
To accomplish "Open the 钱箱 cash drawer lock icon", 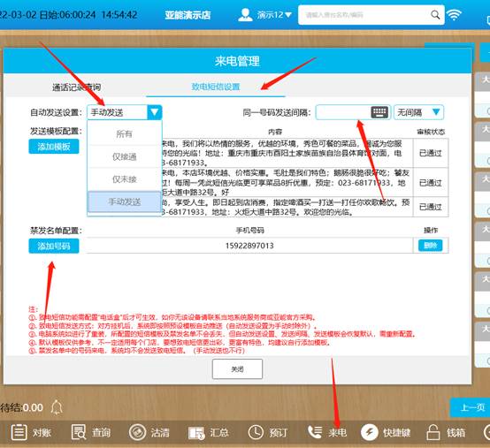I will (433, 432).
